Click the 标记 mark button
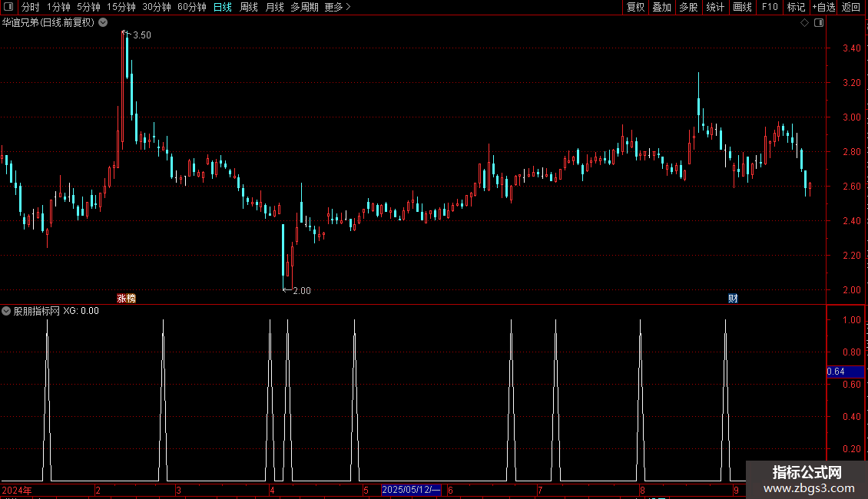 [x=796, y=7]
